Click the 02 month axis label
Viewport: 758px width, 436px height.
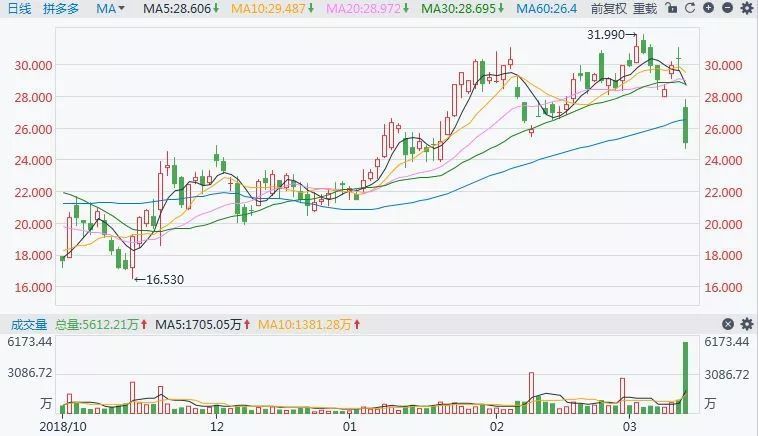pos(496,427)
